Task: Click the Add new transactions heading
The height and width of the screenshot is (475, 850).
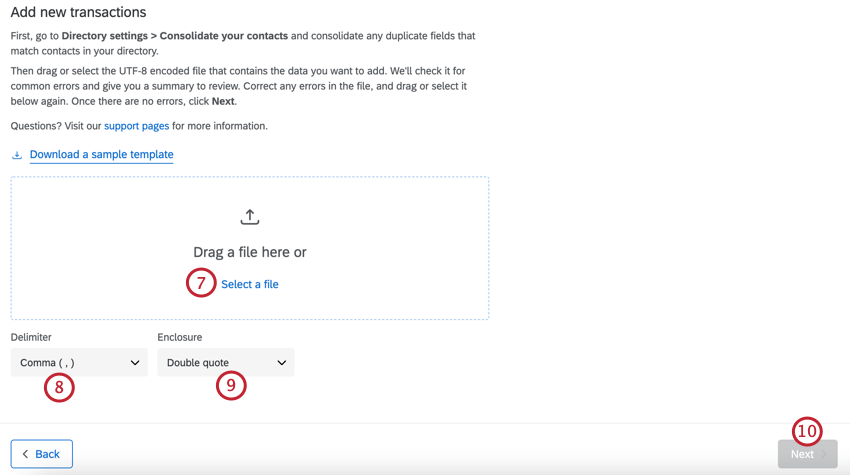Action: tap(78, 12)
